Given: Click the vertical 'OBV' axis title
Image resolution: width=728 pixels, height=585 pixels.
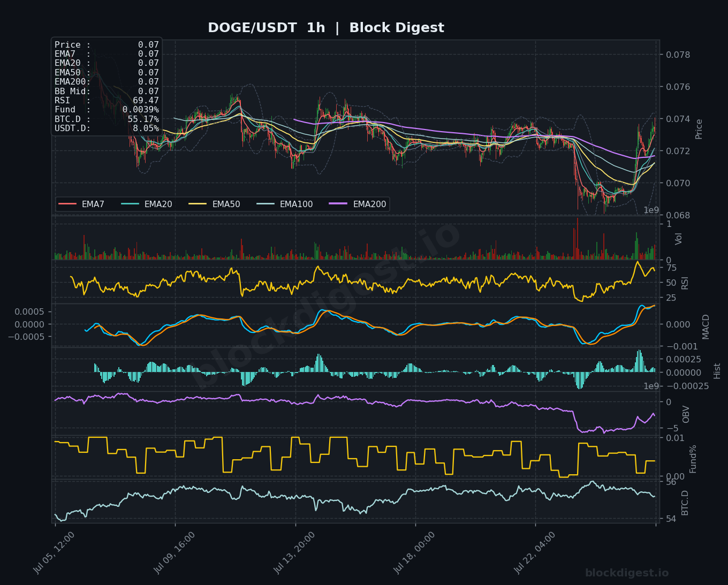Looking at the screenshot, I should 686,414.
